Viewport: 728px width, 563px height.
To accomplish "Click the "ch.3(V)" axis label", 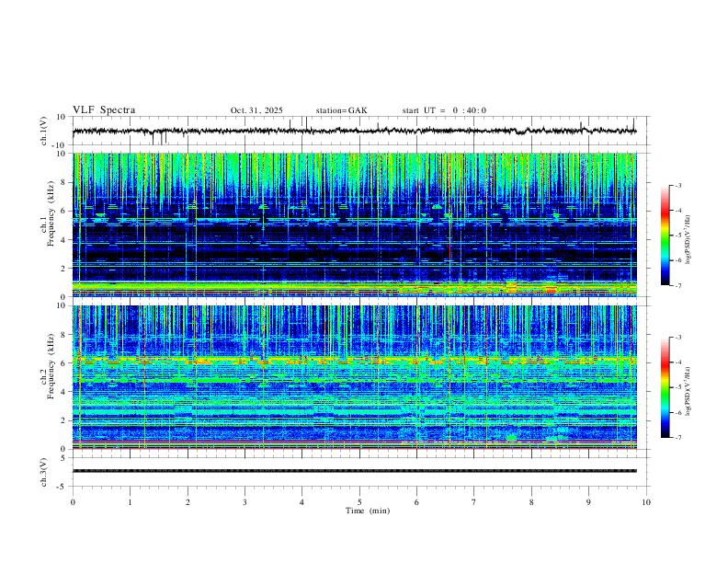I will [x=44, y=472].
